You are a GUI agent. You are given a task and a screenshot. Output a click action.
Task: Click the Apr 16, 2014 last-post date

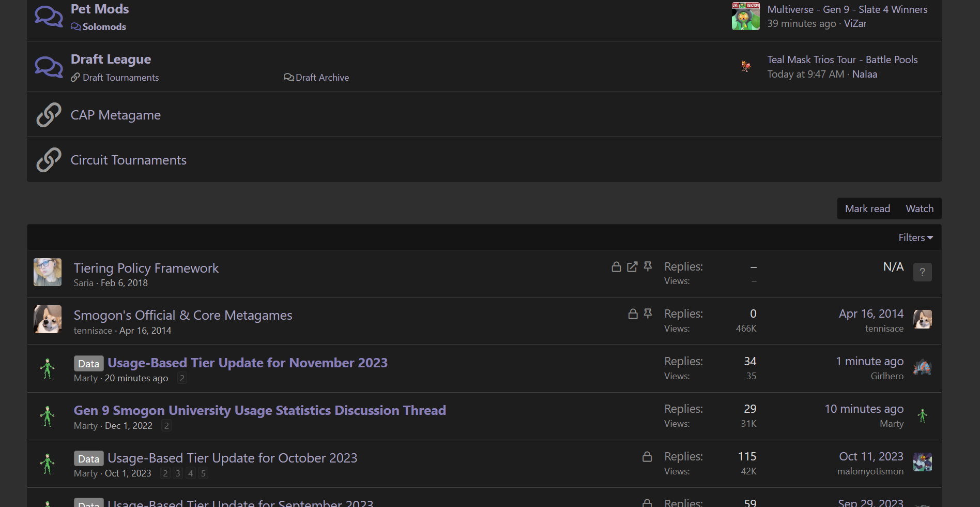point(871,314)
